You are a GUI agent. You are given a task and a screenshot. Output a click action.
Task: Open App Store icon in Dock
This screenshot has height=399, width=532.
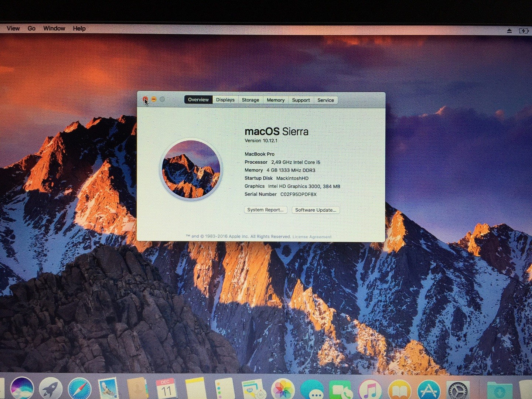pos(429,390)
